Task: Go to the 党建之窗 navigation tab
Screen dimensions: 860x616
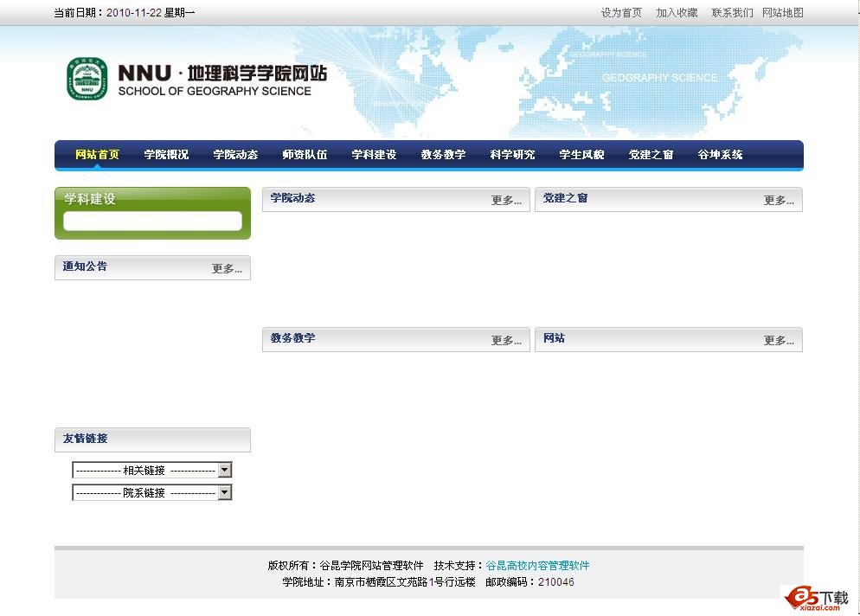Action: click(650, 154)
